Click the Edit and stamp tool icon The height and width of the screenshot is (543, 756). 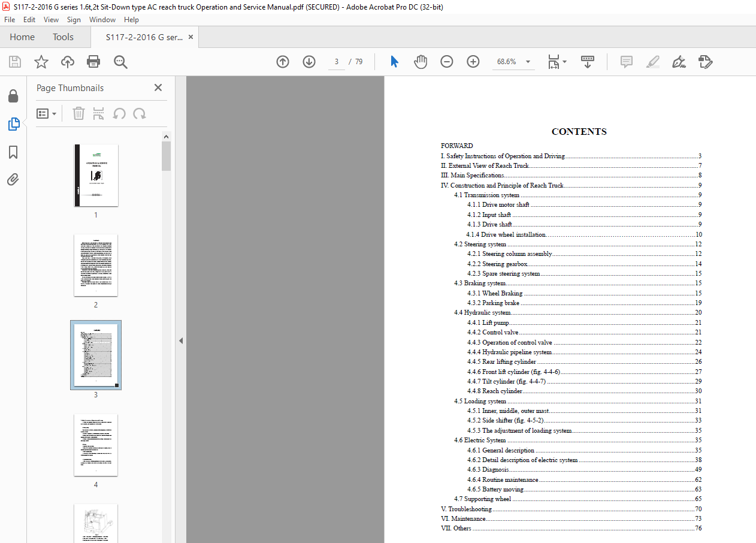[x=705, y=62]
